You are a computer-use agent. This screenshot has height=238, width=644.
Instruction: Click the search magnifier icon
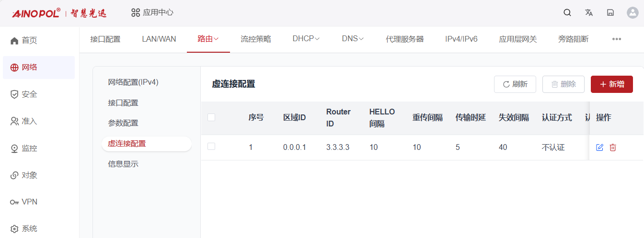(567, 13)
